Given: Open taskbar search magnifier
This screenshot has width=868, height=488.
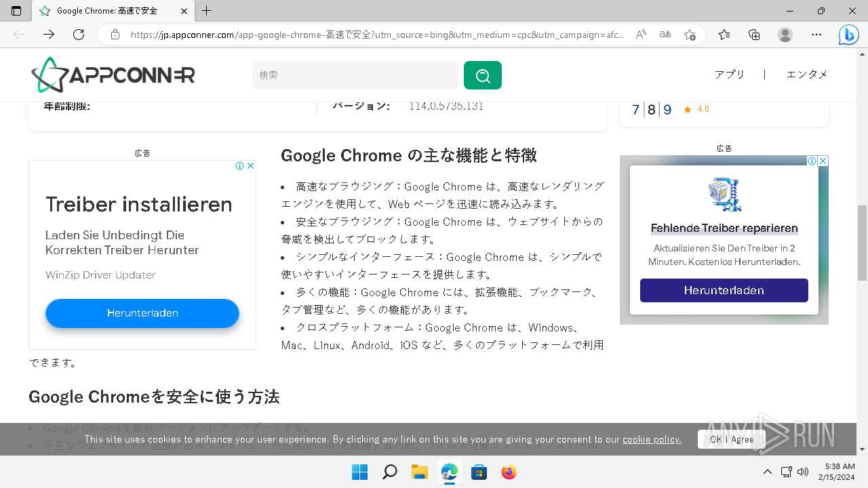Looking at the screenshot, I should (389, 472).
